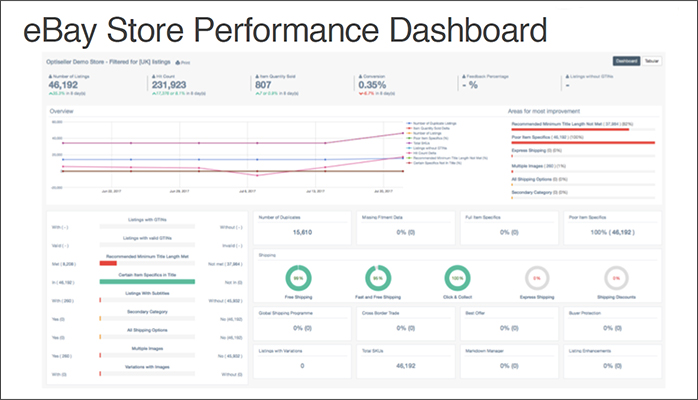Click the Variations with Images label

[x=147, y=367]
